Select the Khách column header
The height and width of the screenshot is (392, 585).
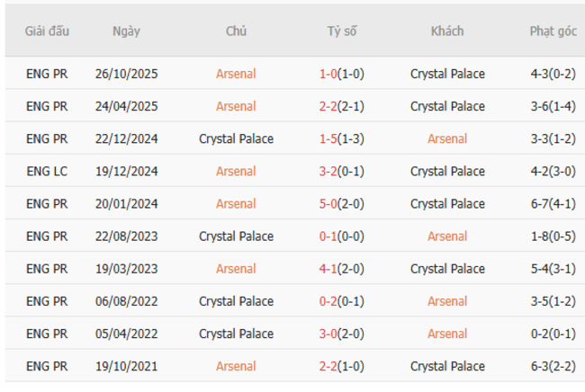tap(447, 31)
